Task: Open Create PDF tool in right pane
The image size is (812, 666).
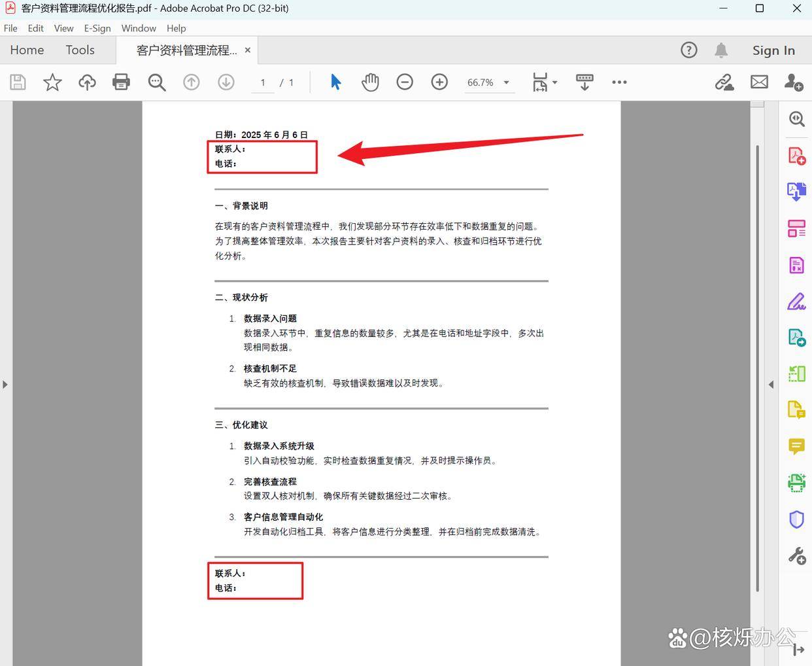Action: pos(796,156)
